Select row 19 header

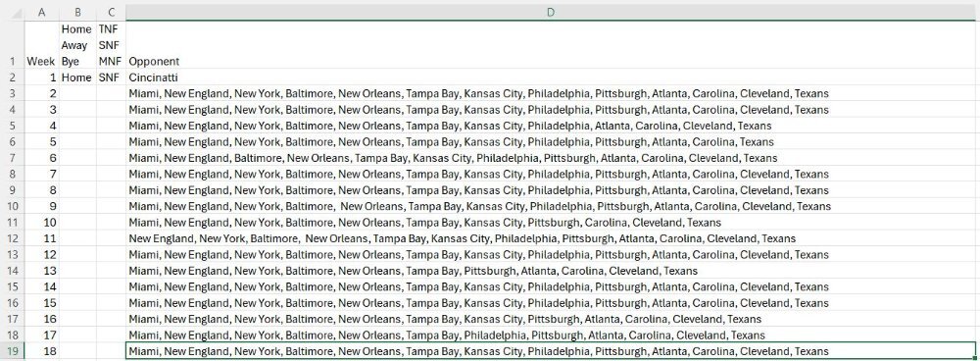click(x=13, y=351)
